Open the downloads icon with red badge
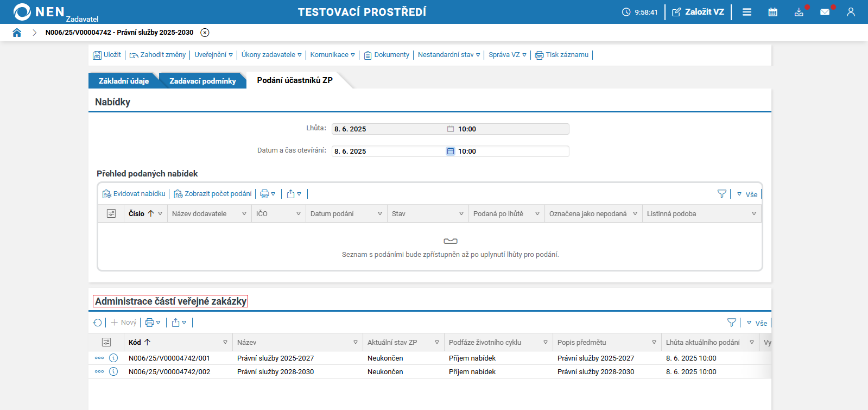 tap(799, 12)
